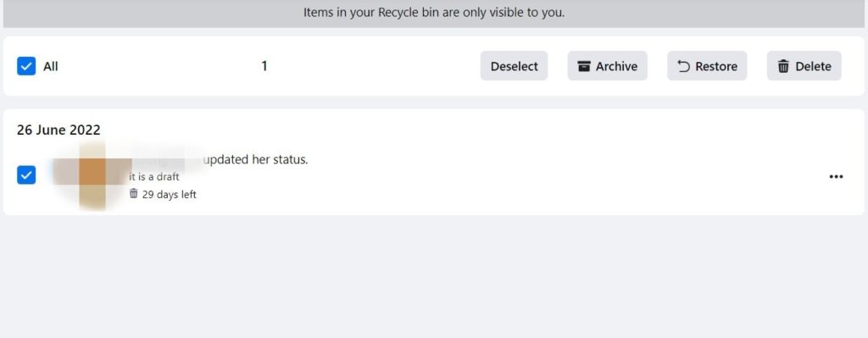
Task: Click the small trash icon beside days left
Action: 133,194
